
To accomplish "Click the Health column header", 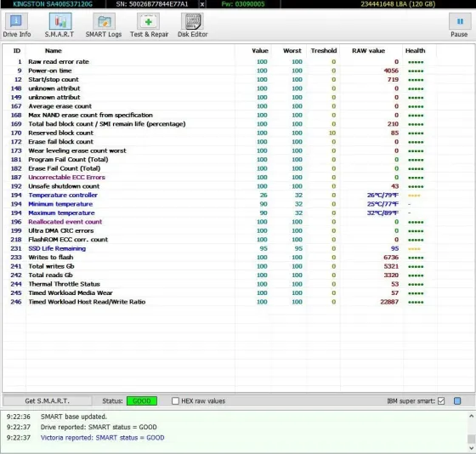I will tap(415, 51).
